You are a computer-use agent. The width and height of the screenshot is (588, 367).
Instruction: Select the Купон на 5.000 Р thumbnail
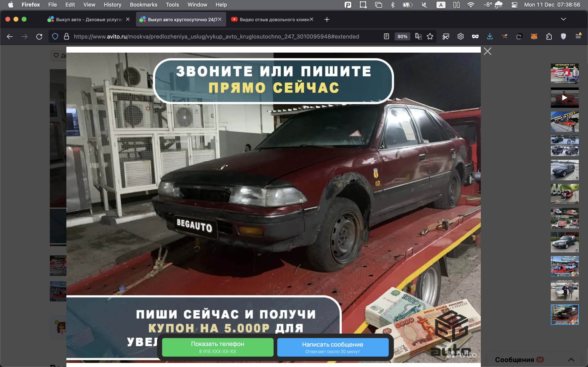[x=565, y=122]
